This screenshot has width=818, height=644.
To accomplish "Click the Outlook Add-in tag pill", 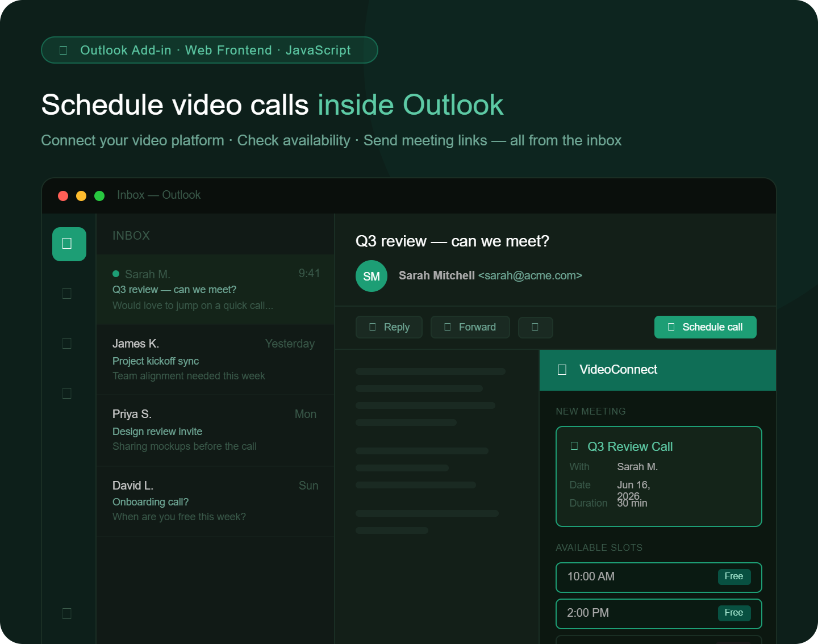I will pos(210,50).
